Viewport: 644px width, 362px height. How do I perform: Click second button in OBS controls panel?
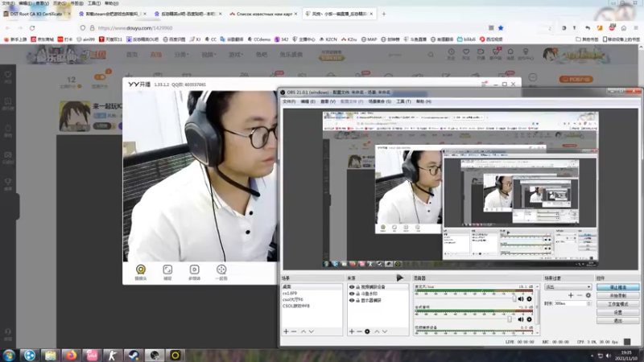pyautogui.click(x=617, y=295)
